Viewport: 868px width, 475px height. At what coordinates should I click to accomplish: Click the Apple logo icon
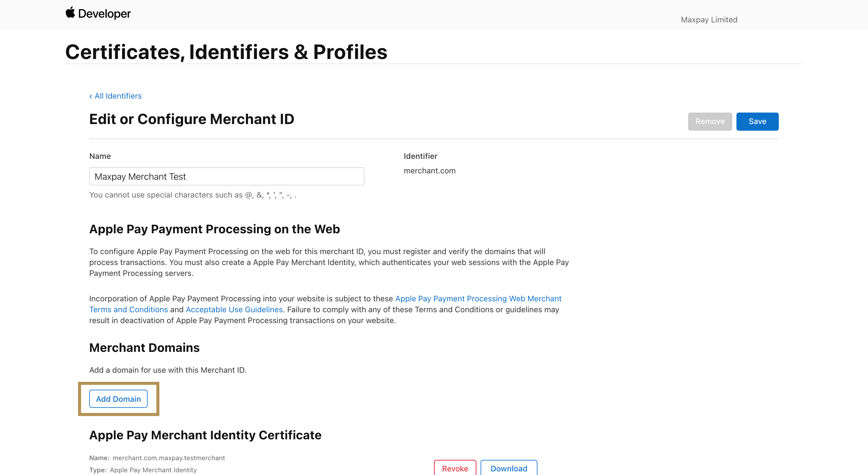pos(70,12)
